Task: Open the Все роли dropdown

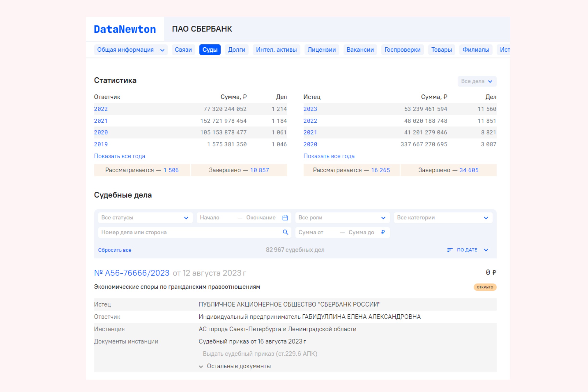Action: (342, 218)
